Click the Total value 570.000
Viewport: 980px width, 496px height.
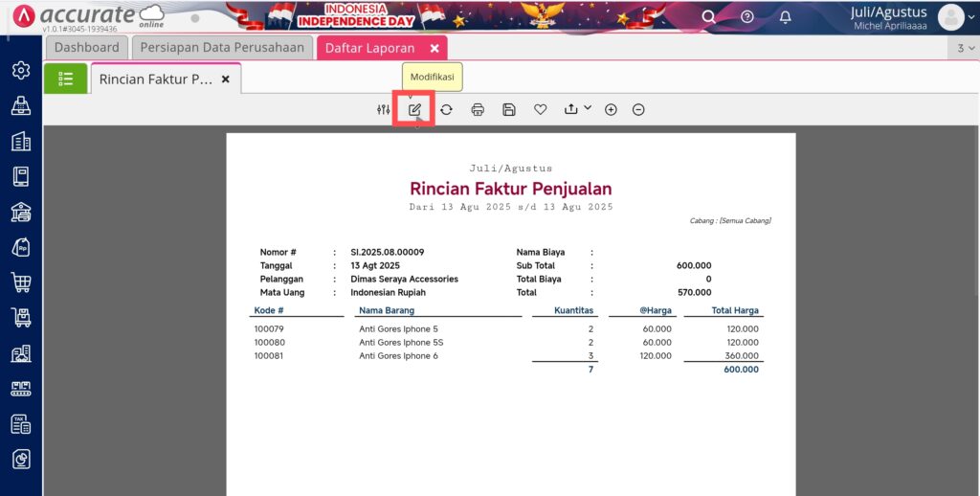point(695,292)
